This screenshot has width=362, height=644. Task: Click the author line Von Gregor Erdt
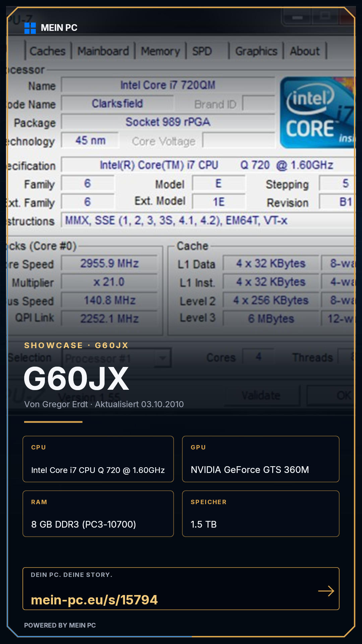[104, 404]
